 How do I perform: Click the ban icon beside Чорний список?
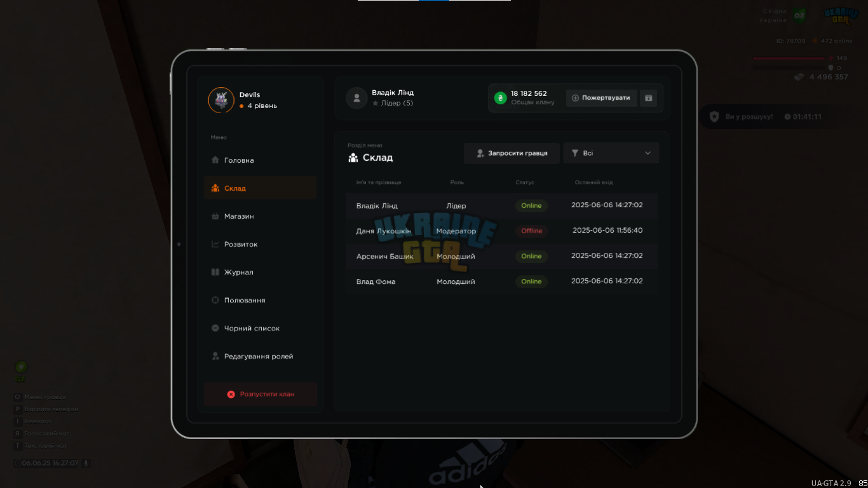(215, 329)
